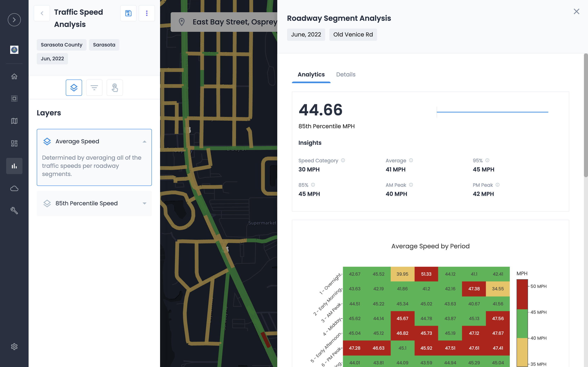Expand the 85th Percentile Speed layer
The image size is (588, 367).
coord(145,203)
